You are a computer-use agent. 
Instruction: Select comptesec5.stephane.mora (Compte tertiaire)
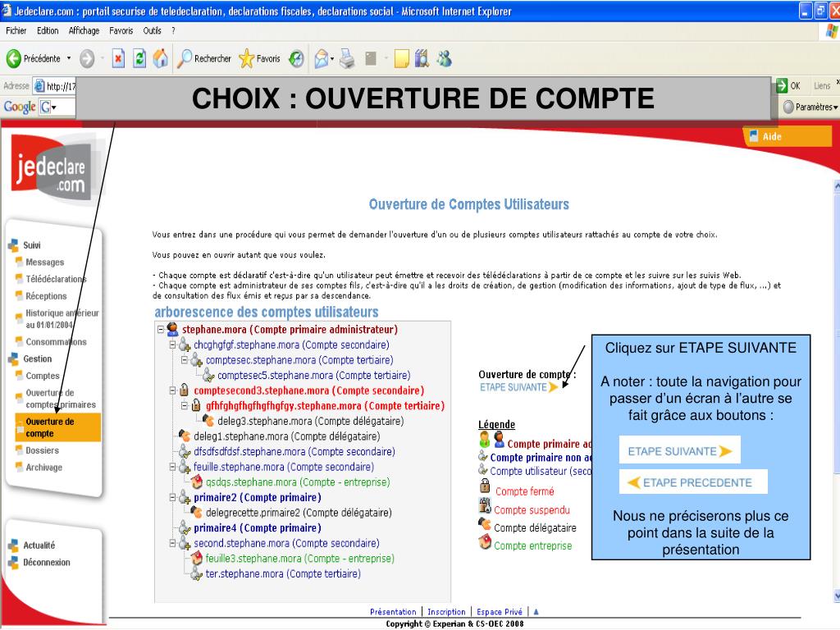click(x=314, y=376)
